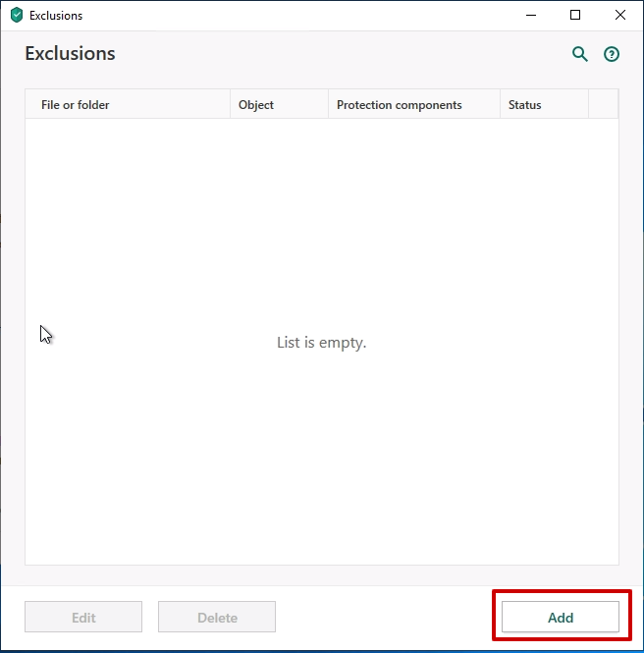Close the Exclusions window
This screenshot has width=644, height=653.
coord(620,16)
